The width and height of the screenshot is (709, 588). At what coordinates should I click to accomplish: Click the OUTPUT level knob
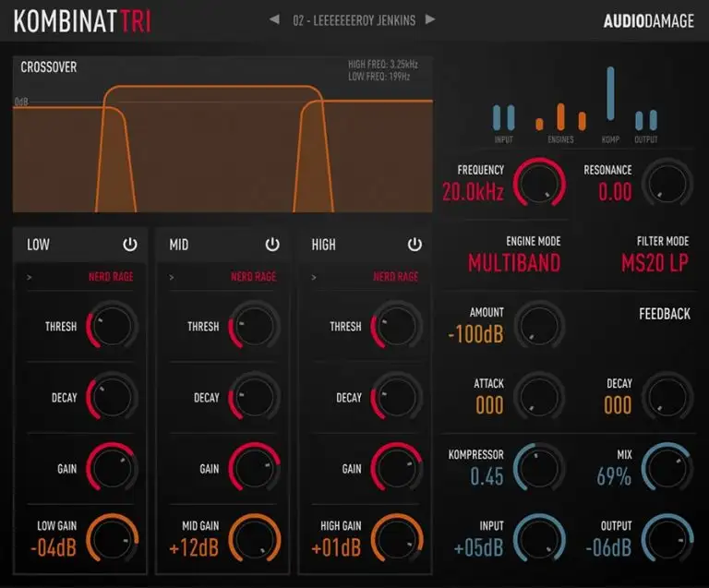click(667, 538)
